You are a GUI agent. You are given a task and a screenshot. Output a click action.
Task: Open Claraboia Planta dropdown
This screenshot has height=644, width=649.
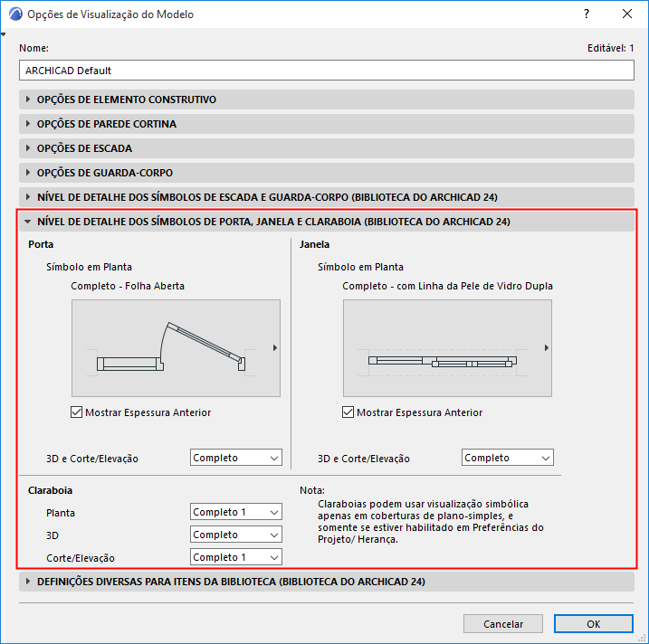[x=236, y=512]
